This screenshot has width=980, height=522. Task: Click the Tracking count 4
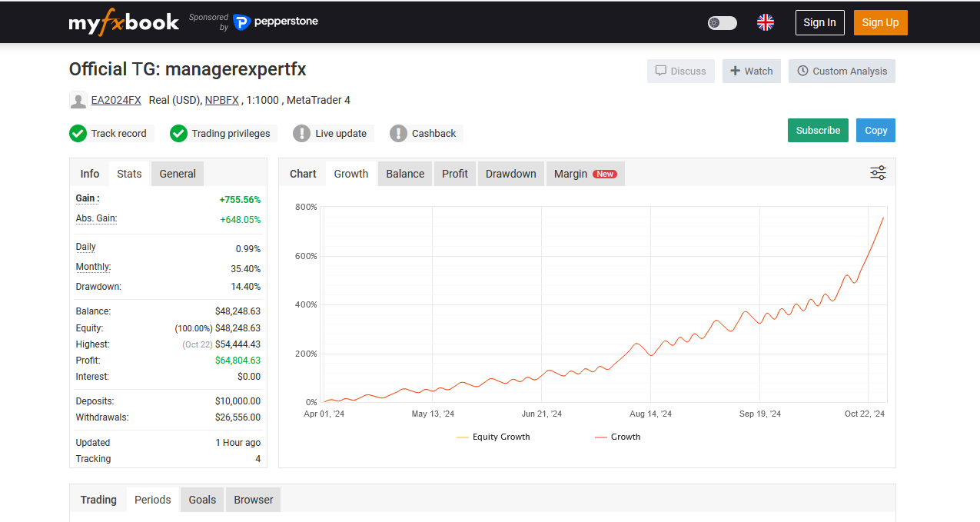[x=257, y=459]
